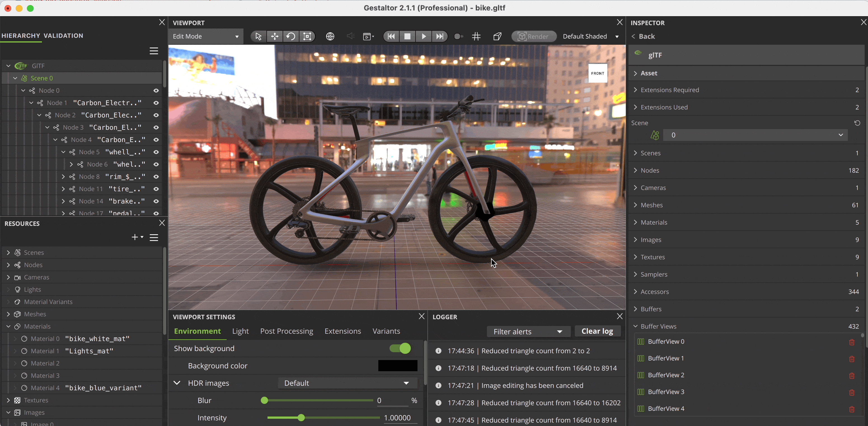The image size is (868, 426).
Task: Toggle the record switch beside playback controls
Action: point(458,36)
